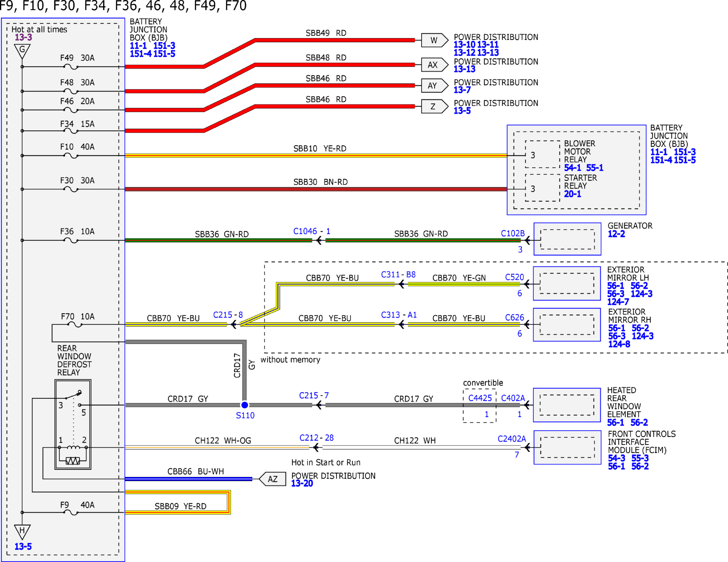Open link 54-3 under FCIM
The width and height of the screenshot is (728, 562).
click(617, 458)
